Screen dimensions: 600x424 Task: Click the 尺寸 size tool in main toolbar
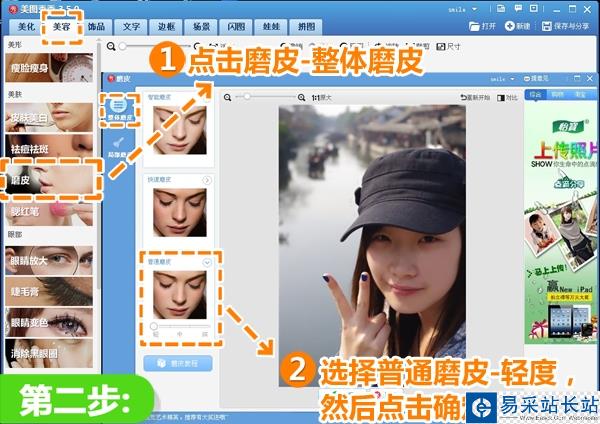coord(448,46)
